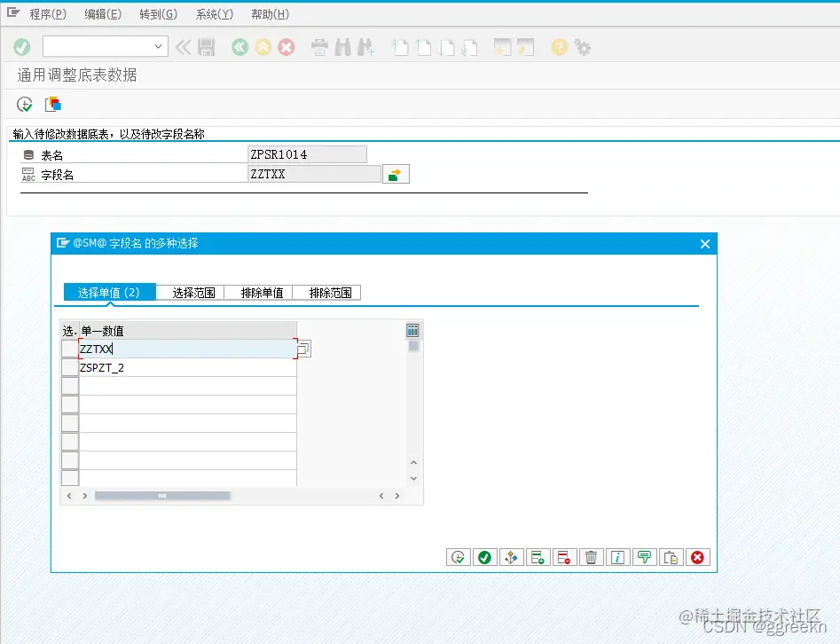Viewport: 840px width, 644px height.
Task: Click the Import from Clipboard icon
Action: (x=671, y=557)
